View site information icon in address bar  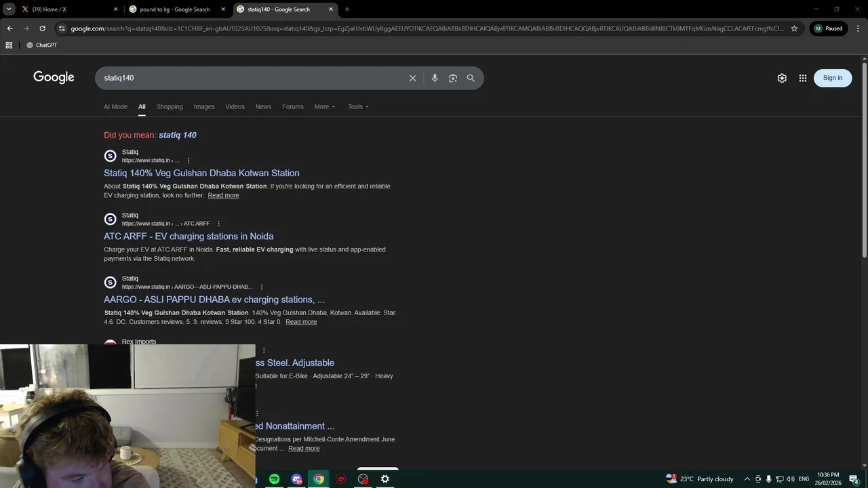click(x=62, y=28)
